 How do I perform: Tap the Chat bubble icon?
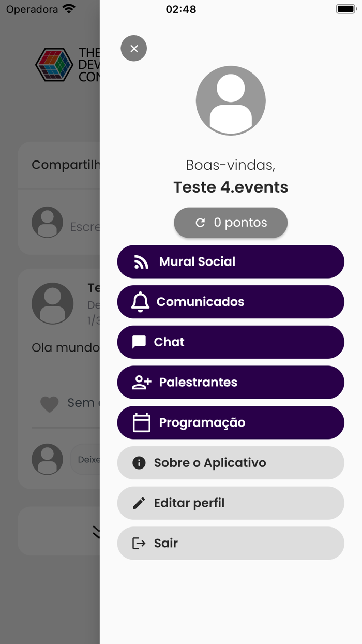pyautogui.click(x=139, y=342)
